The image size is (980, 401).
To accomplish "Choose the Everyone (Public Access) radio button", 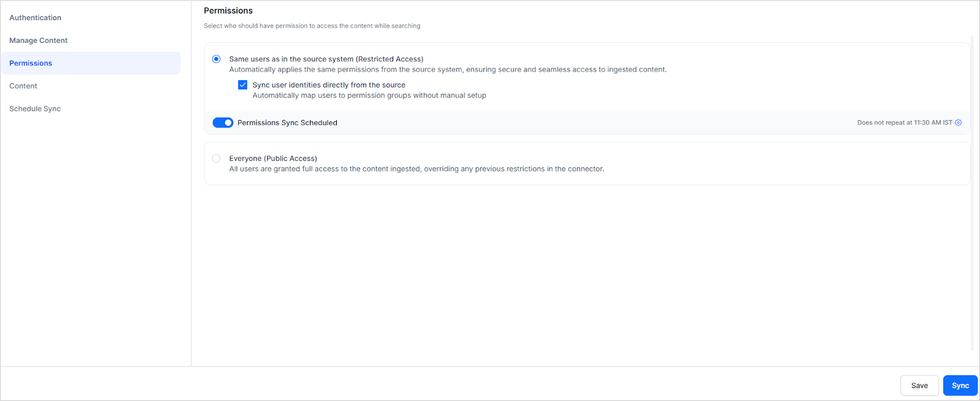I will pos(216,159).
